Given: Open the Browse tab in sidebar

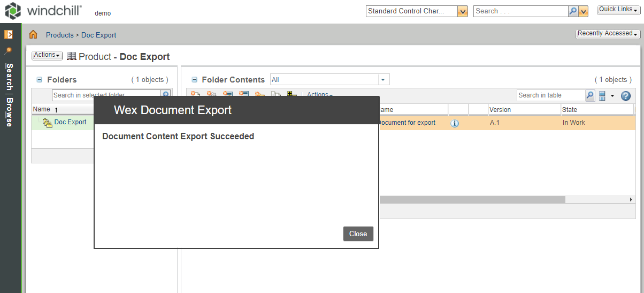Looking at the screenshot, I should [9, 111].
